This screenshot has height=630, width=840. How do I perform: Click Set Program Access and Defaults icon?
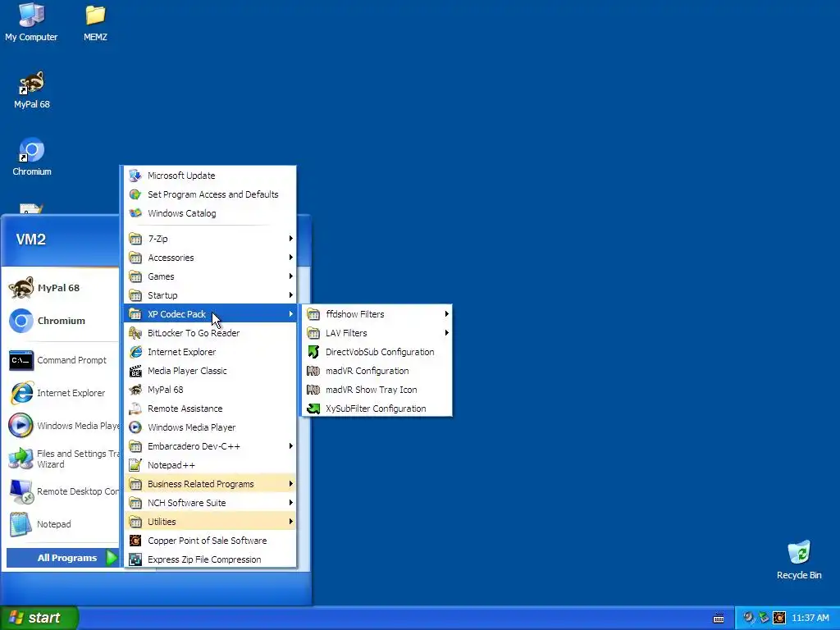tap(135, 194)
